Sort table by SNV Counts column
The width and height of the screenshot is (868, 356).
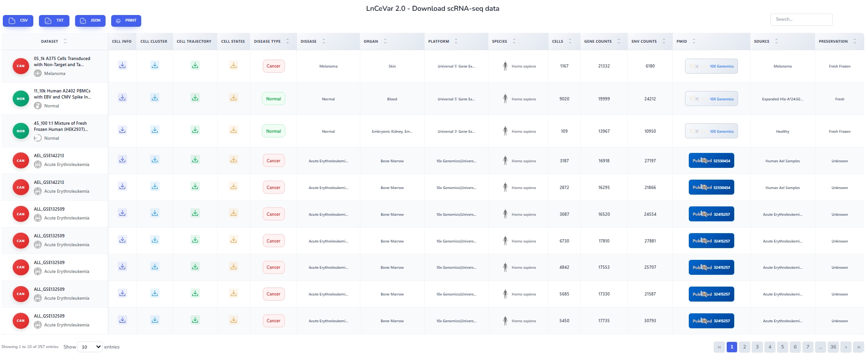pos(663,41)
